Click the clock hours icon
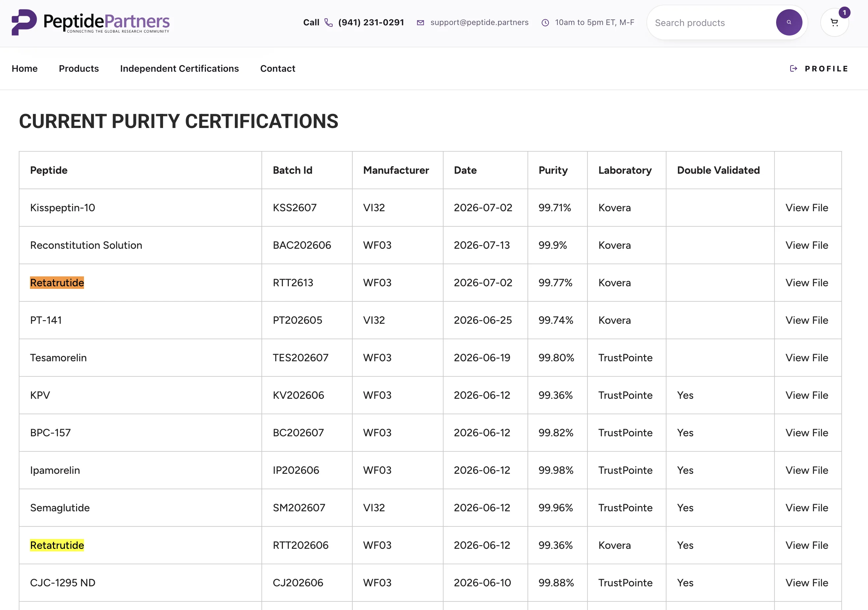The image size is (868, 610). 545,23
